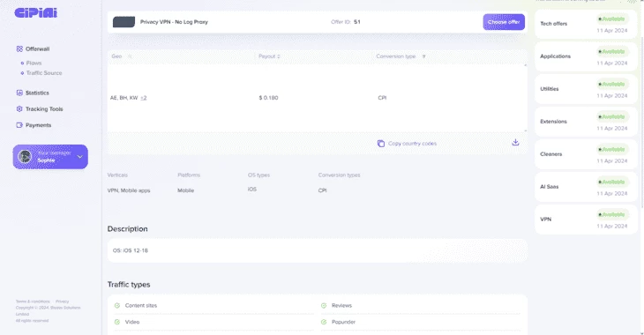Go to the Statistics section
644x335 pixels.
click(37, 93)
